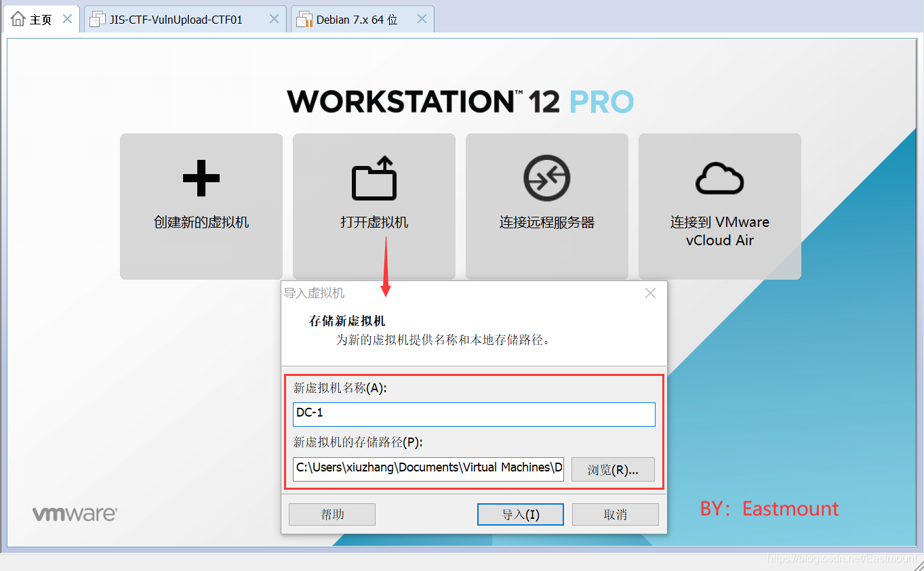The image size is (924, 571).
Task: Close the 主页 tab
Action: click(67, 19)
